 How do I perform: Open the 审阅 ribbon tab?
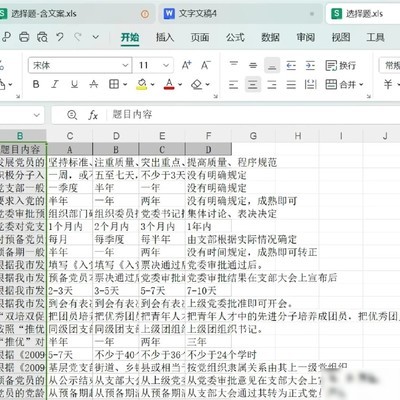click(306, 37)
